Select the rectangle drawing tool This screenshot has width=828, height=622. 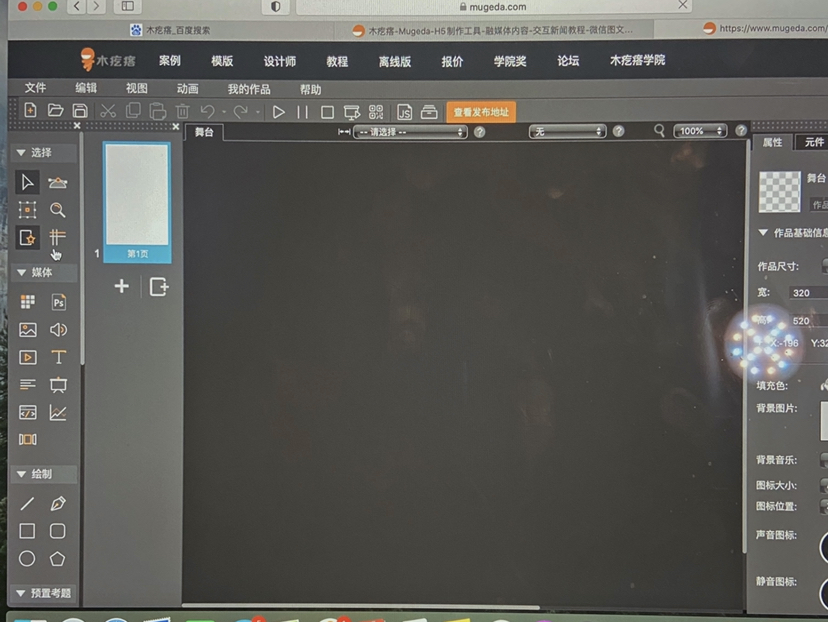coord(27,531)
